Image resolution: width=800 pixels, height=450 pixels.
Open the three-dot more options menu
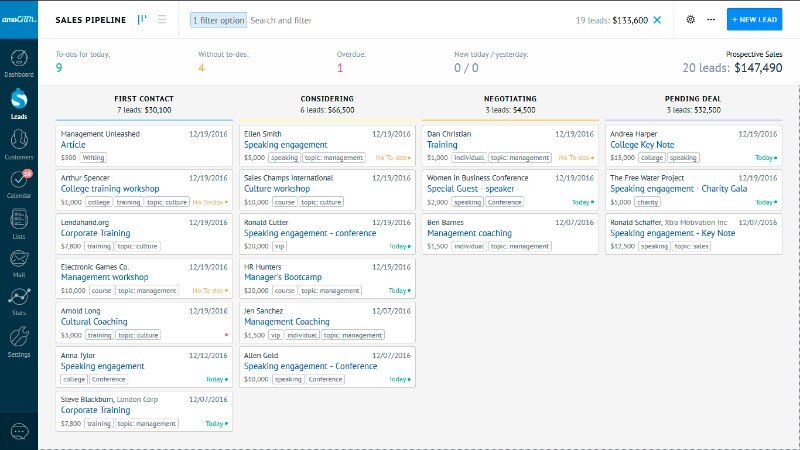[711, 19]
